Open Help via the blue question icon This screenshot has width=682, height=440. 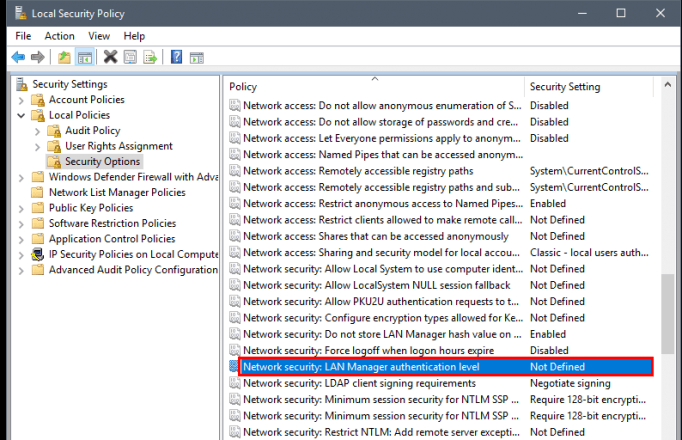tap(176, 57)
